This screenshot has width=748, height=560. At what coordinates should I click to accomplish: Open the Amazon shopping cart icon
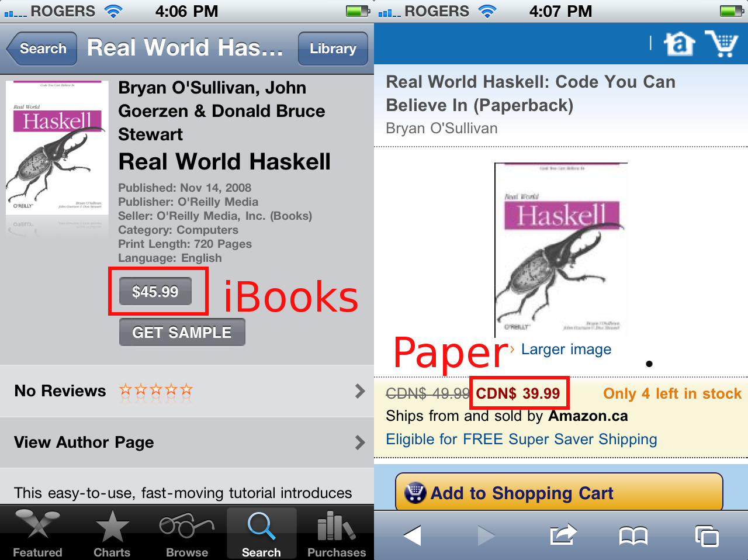click(722, 43)
